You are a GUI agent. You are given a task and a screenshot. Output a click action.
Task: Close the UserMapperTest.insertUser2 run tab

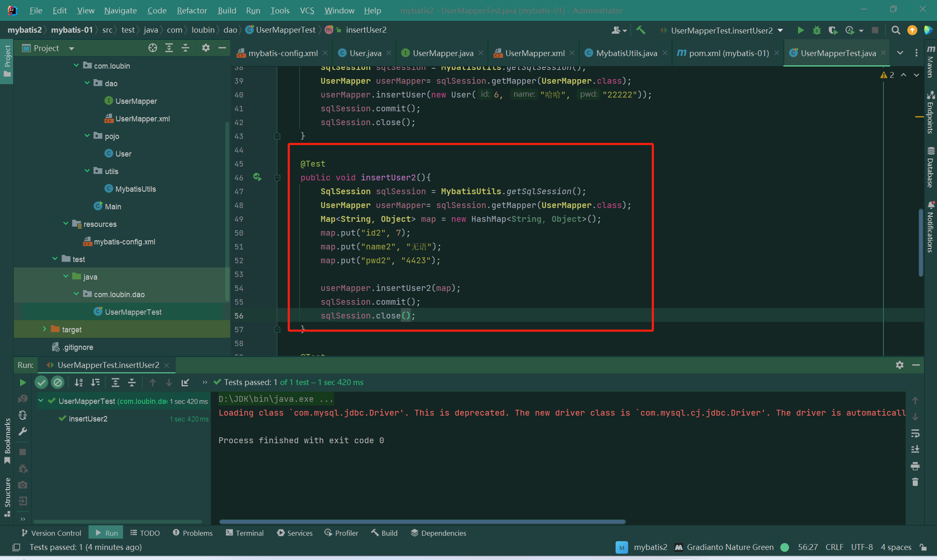(x=167, y=365)
